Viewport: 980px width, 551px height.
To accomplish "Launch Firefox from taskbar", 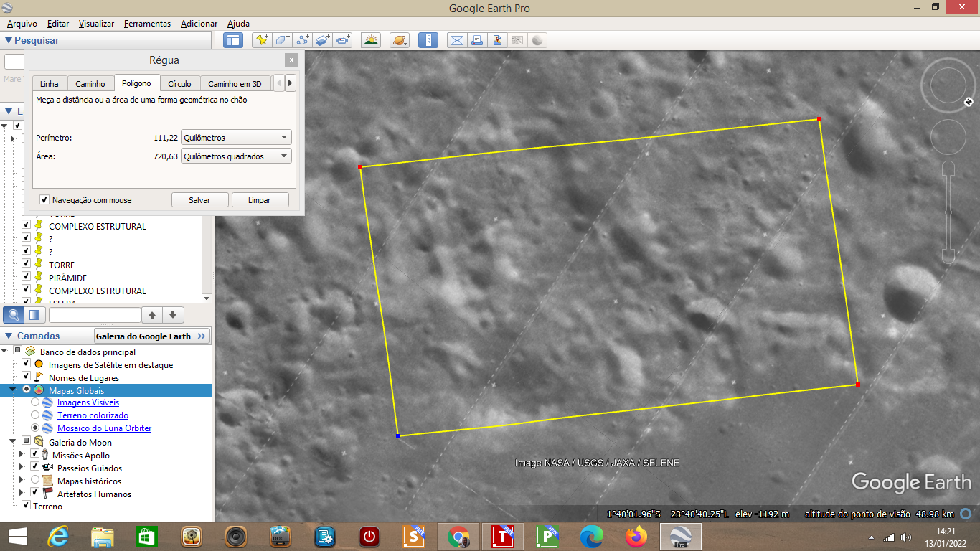I will pyautogui.click(x=636, y=536).
